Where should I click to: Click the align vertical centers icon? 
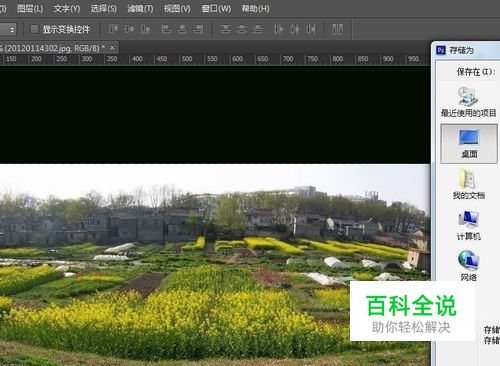click(129, 29)
